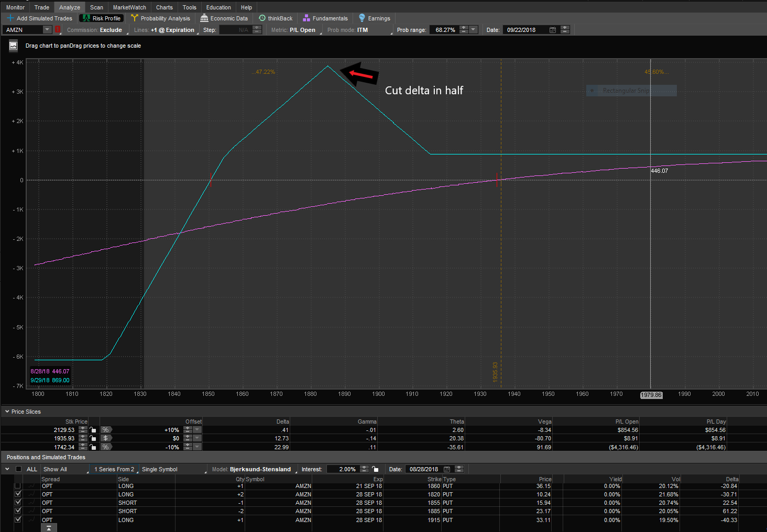Click the Add Simulated Trades plus icon

tap(10, 18)
